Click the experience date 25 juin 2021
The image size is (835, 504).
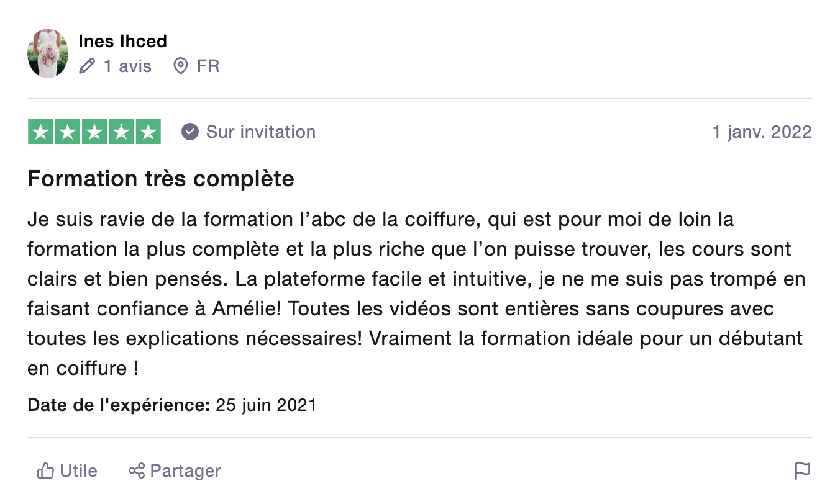tap(266, 406)
